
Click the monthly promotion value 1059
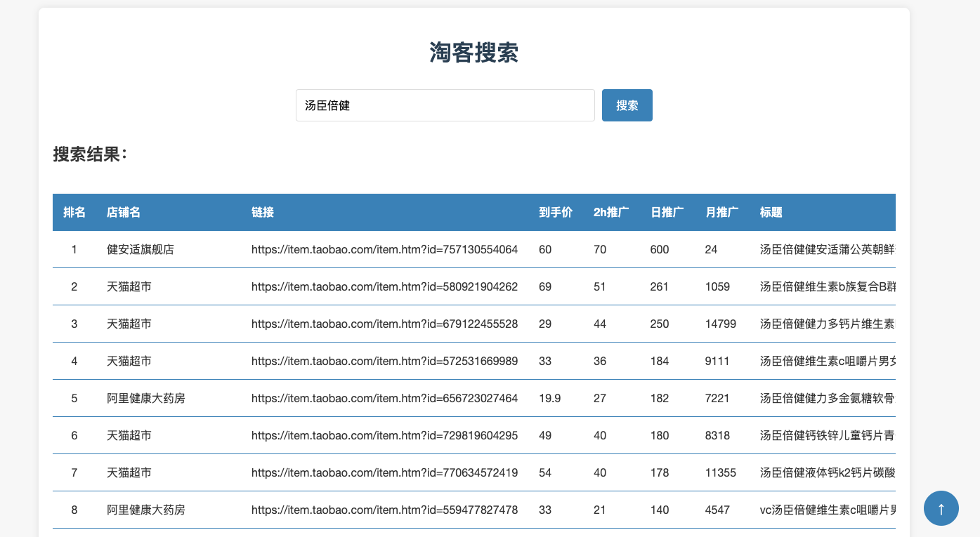click(717, 286)
